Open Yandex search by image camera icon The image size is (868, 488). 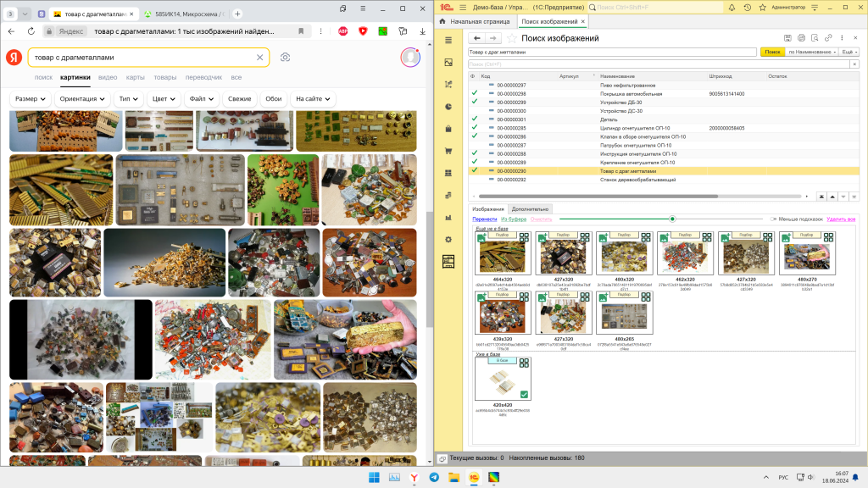point(286,57)
